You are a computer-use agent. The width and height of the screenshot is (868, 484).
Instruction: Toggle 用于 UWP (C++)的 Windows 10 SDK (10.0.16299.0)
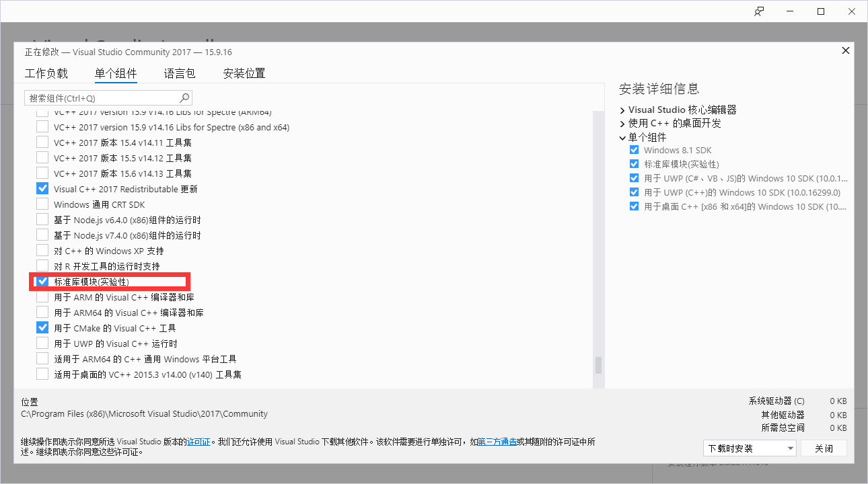[x=634, y=193]
